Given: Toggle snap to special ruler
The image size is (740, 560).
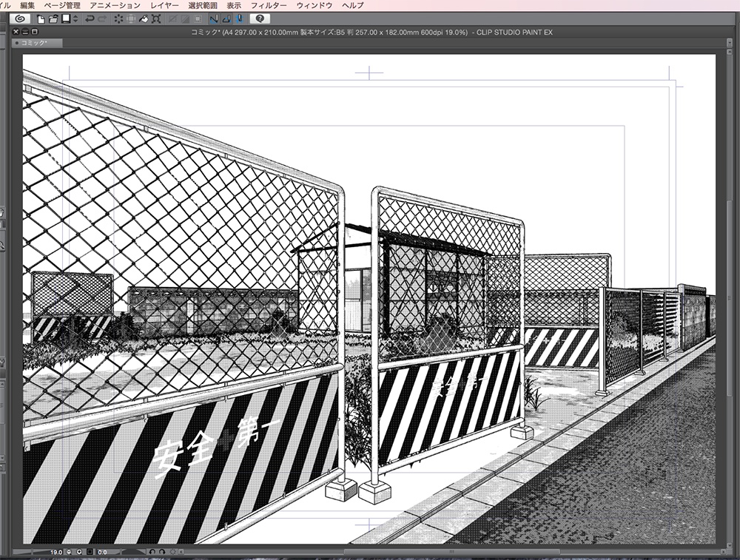Looking at the screenshot, I should 226,19.
